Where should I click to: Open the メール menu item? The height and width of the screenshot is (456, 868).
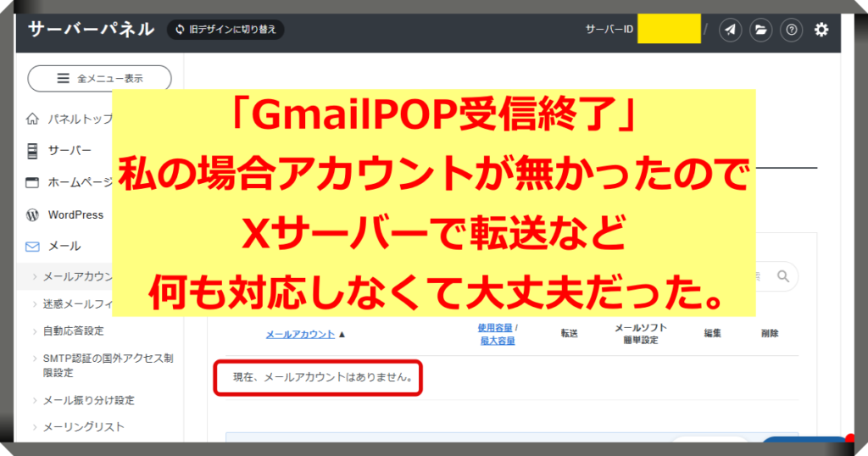point(64,247)
